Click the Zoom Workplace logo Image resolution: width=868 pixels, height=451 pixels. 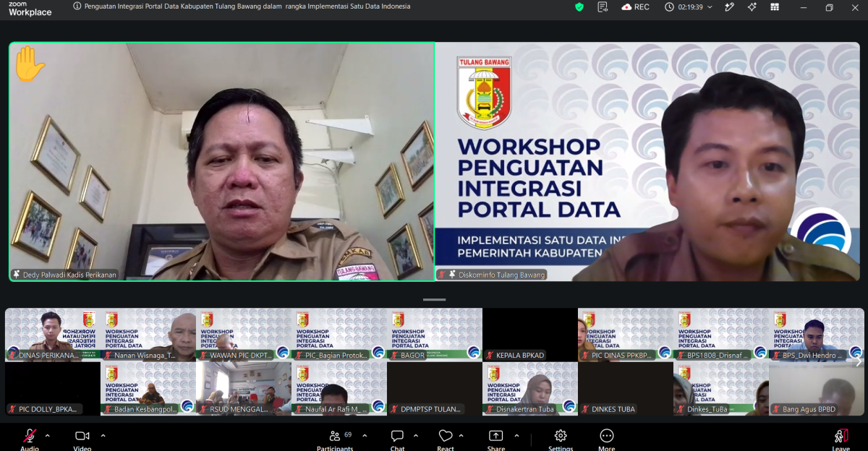(x=30, y=8)
